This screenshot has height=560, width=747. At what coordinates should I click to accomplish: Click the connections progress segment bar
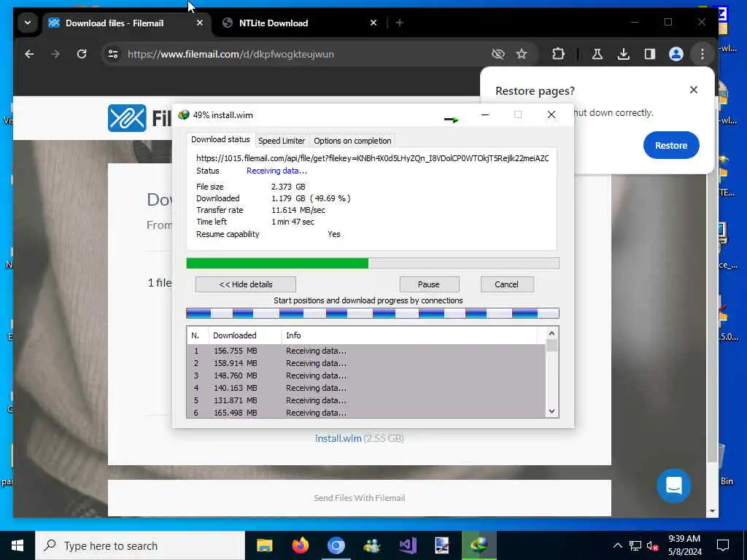(373, 314)
